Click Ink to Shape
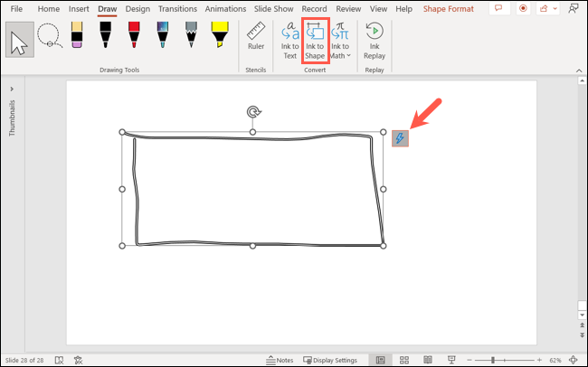Screen dimensions: 588x367 click(315, 41)
